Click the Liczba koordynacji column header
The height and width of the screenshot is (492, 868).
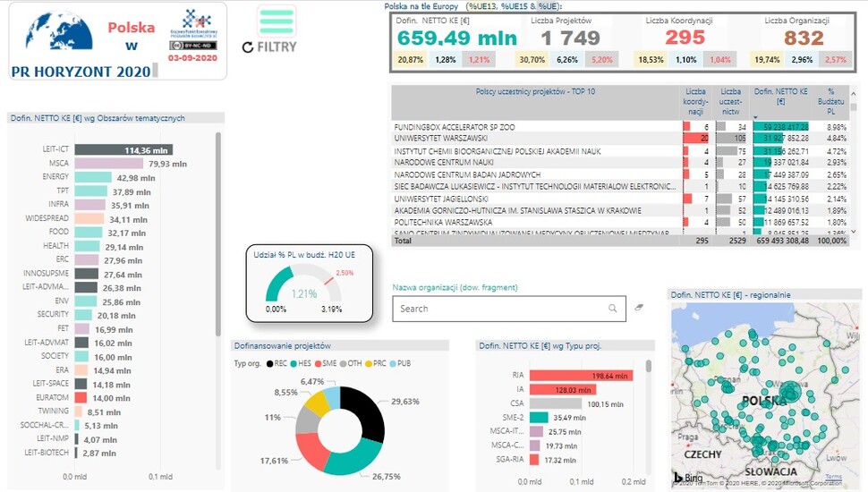point(695,100)
